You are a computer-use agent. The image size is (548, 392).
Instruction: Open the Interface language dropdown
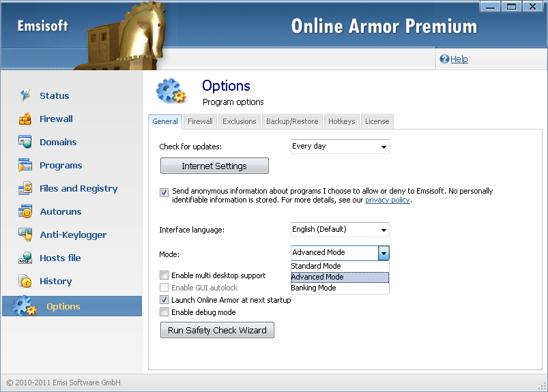(x=340, y=229)
